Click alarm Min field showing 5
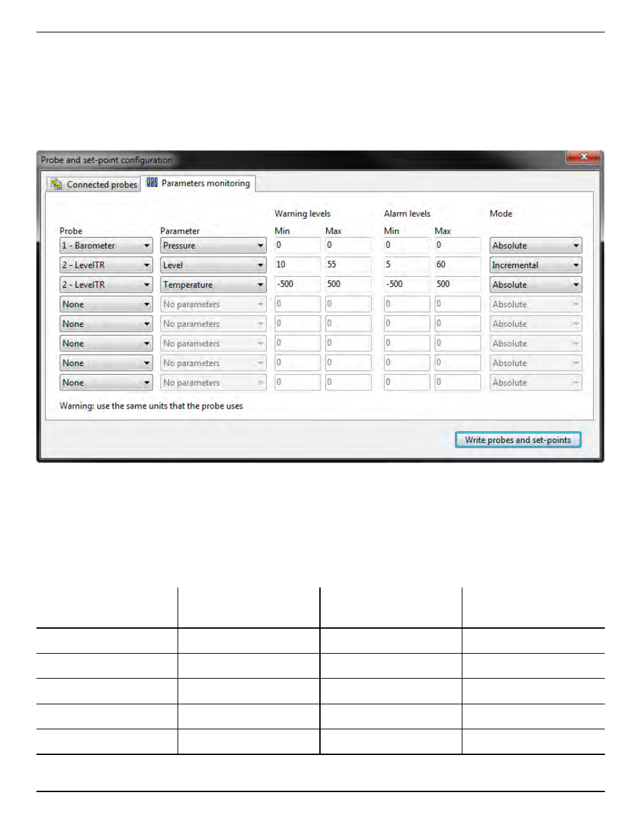 (x=407, y=265)
